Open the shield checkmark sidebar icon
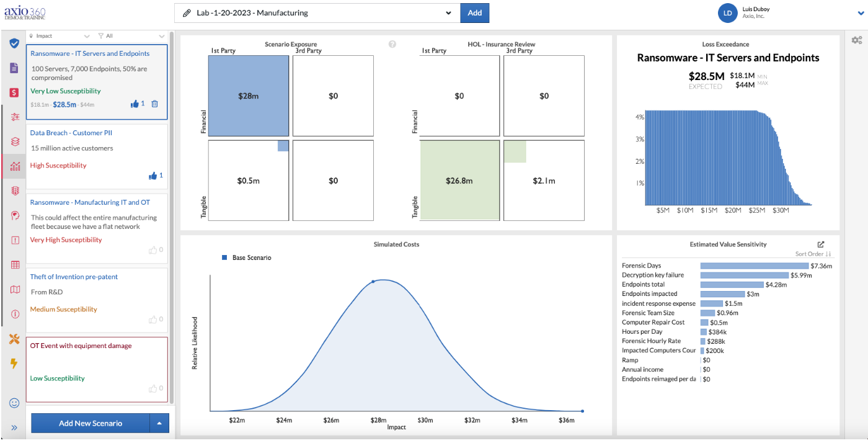 tap(14, 43)
